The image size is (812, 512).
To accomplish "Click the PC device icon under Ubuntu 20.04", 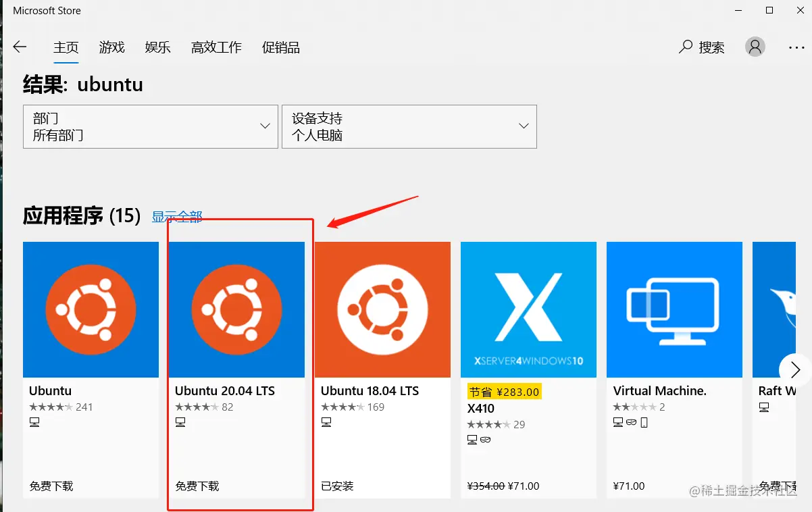I will click(x=180, y=422).
